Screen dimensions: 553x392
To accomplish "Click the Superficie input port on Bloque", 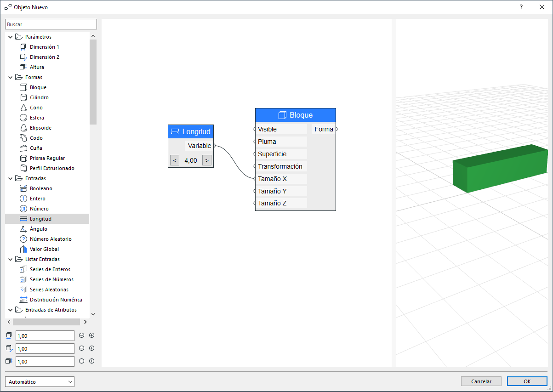I will coord(255,154).
